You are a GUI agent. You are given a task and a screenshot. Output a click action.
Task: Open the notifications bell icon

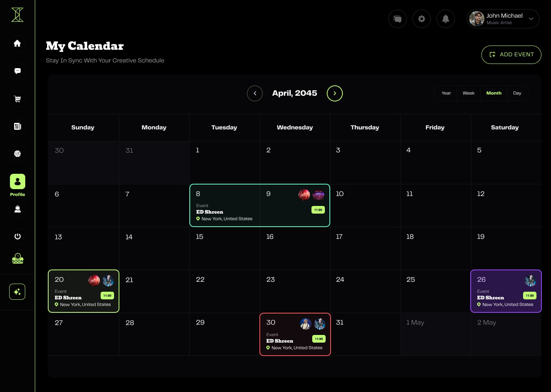click(445, 19)
